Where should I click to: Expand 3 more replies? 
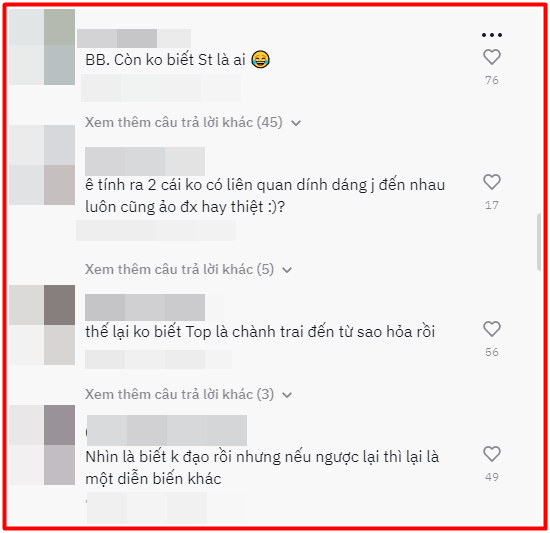click(179, 394)
